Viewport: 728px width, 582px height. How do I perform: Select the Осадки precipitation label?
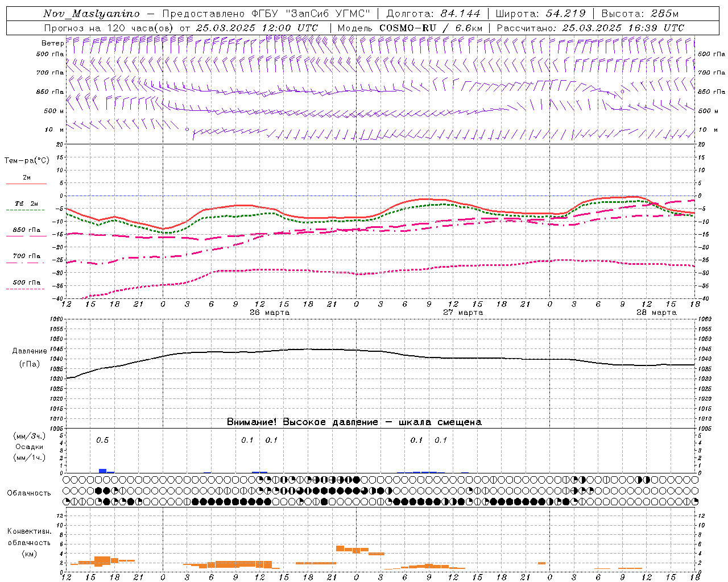pyautogui.click(x=30, y=447)
